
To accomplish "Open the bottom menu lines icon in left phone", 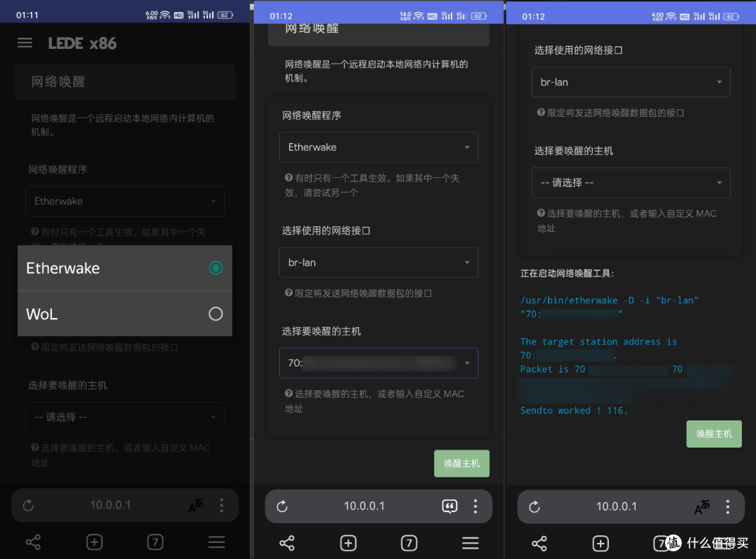I will [x=216, y=542].
